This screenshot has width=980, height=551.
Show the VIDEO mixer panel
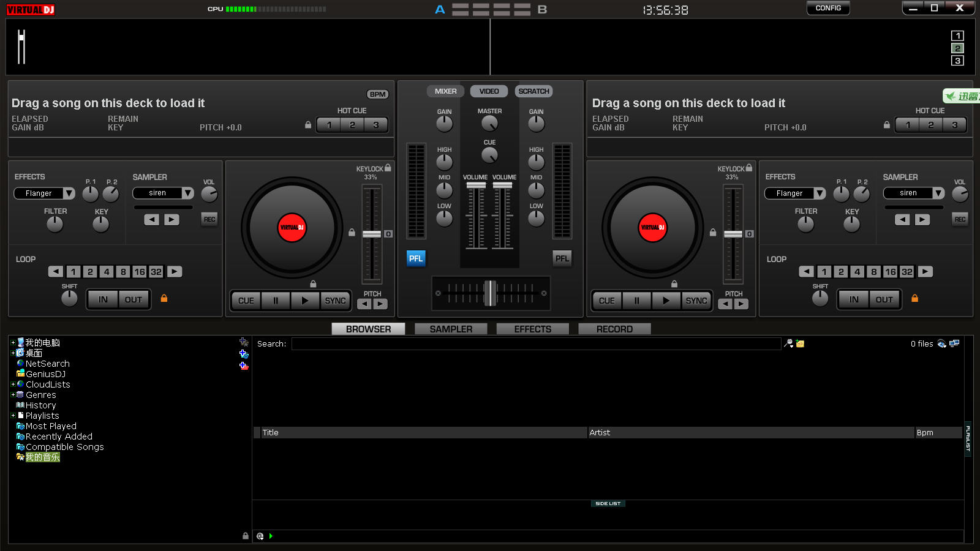489,91
